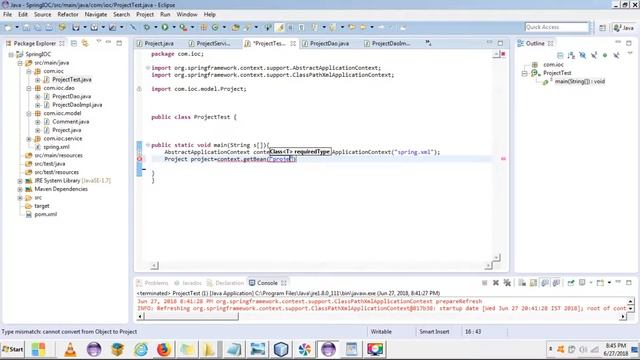Click the Open Perspective icon

point(602,27)
